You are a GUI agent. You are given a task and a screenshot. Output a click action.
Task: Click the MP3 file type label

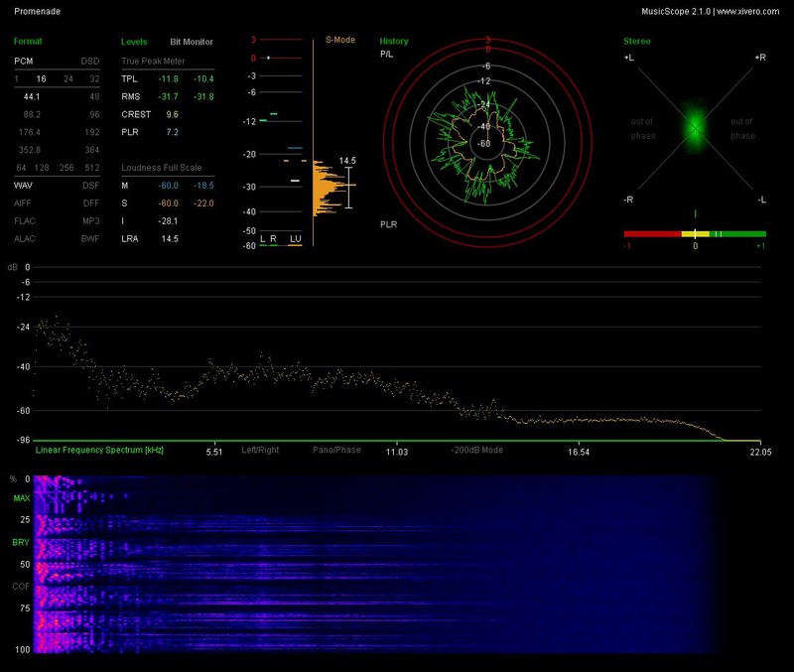point(91,220)
